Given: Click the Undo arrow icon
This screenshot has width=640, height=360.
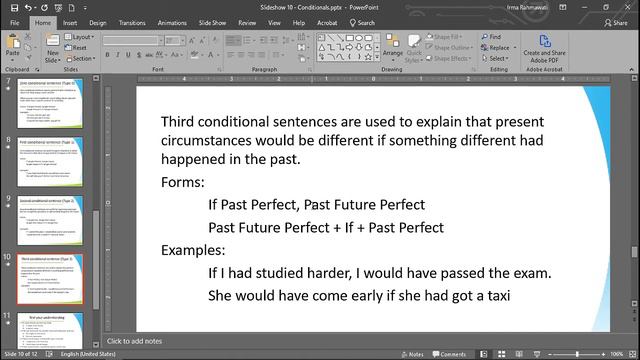Looking at the screenshot, I should click(28, 8).
